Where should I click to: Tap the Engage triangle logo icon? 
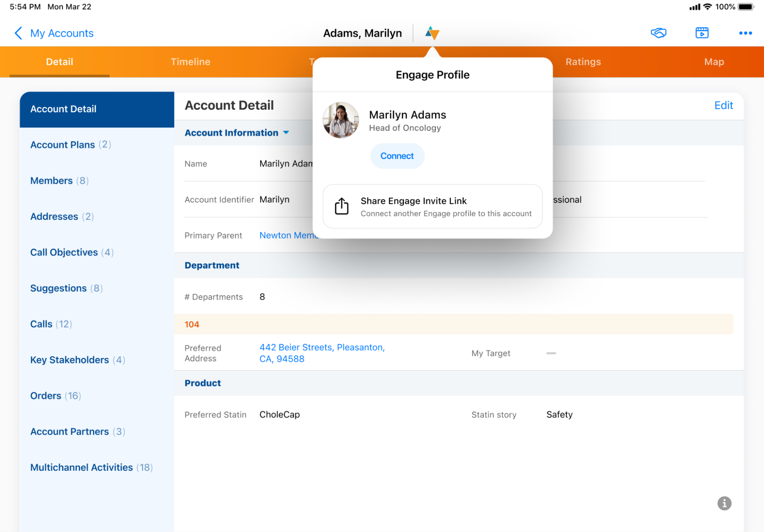point(432,33)
